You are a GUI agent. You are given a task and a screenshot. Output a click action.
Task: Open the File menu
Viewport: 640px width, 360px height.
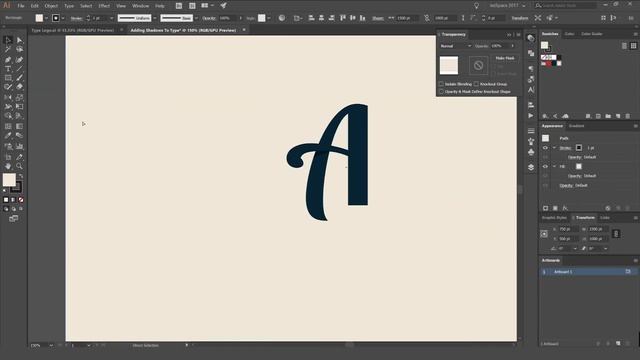pyautogui.click(x=21, y=6)
